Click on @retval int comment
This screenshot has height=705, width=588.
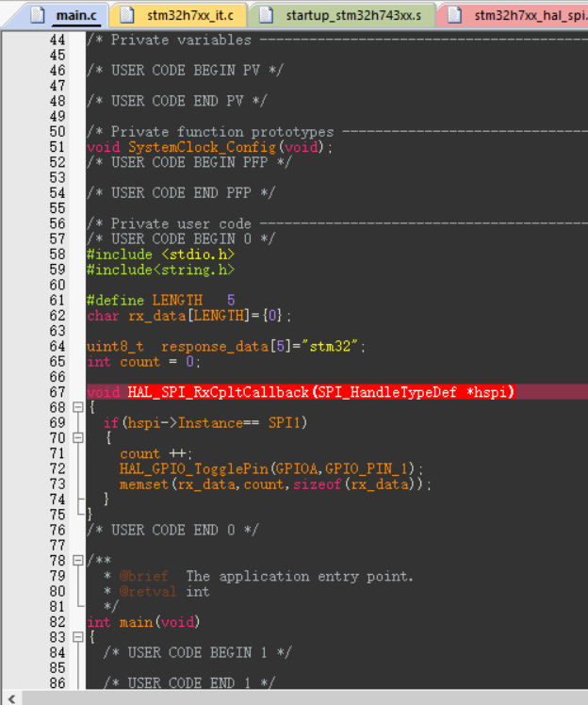click(165, 591)
